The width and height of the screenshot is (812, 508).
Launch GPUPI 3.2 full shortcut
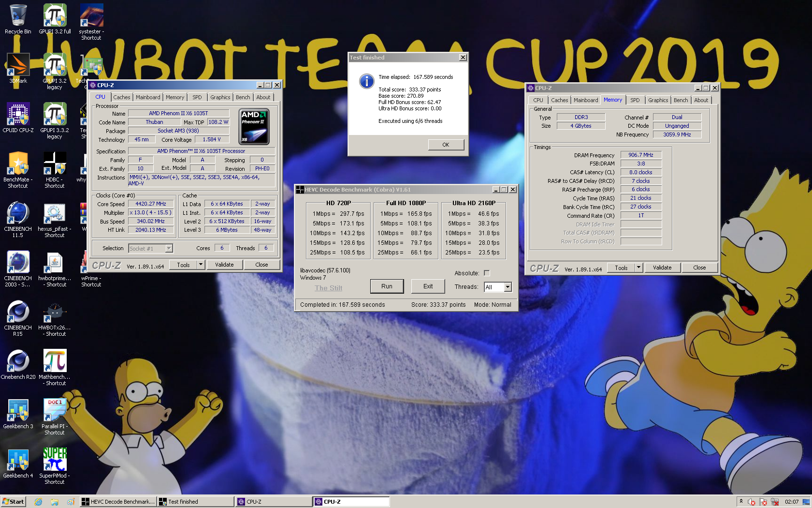click(55, 19)
